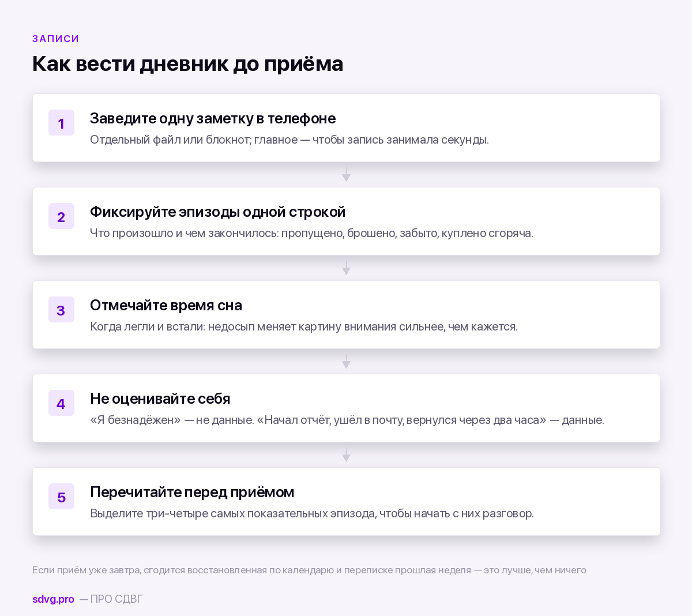This screenshot has width=692, height=616.
Task: Select the title «Перечитайте перед приёмом»
Action: pos(192,492)
